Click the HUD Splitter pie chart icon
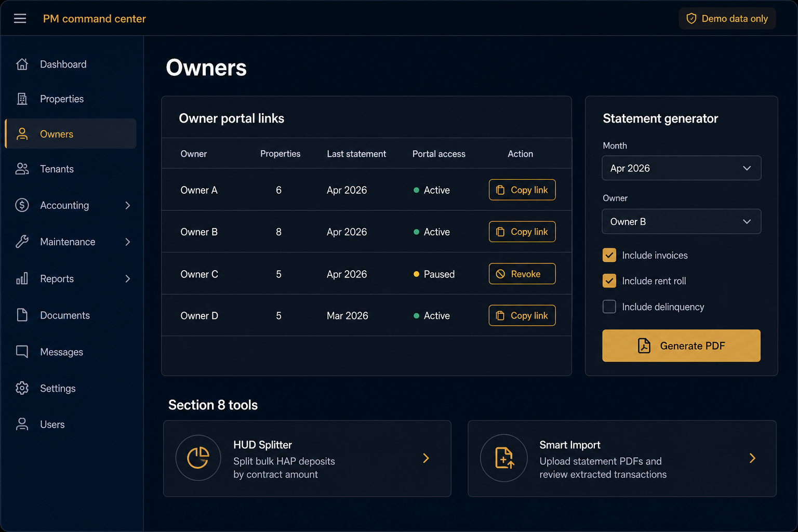Image resolution: width=798 pixels, height=532 pixels. point(198,458)
